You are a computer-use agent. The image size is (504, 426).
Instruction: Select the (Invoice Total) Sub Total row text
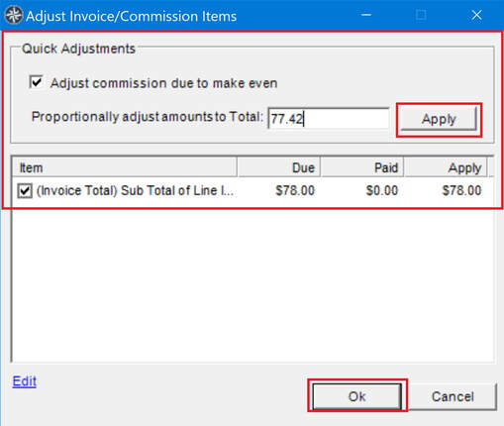[x=135, y=190]
